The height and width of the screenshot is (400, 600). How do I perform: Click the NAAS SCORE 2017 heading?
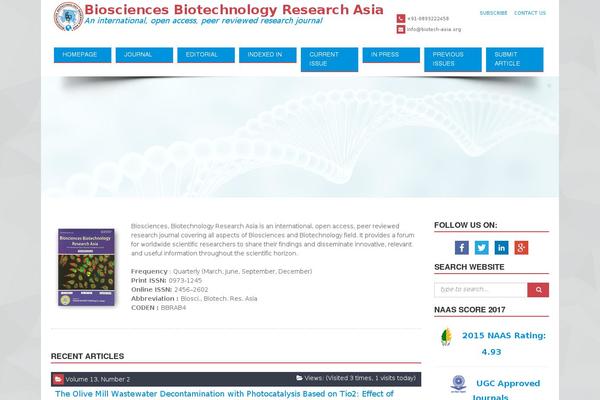tap(470, 310)
